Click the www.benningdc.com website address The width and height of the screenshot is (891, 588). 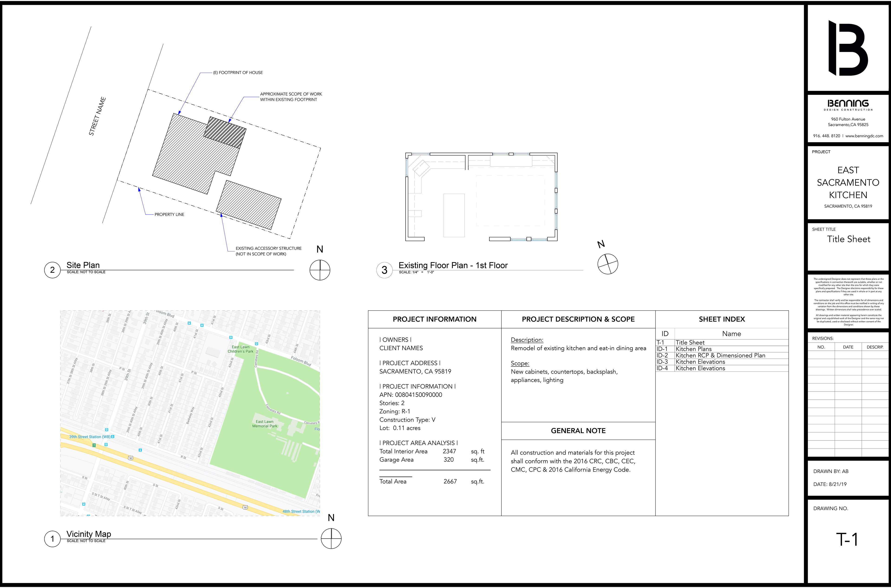click(x=864, y=136)
